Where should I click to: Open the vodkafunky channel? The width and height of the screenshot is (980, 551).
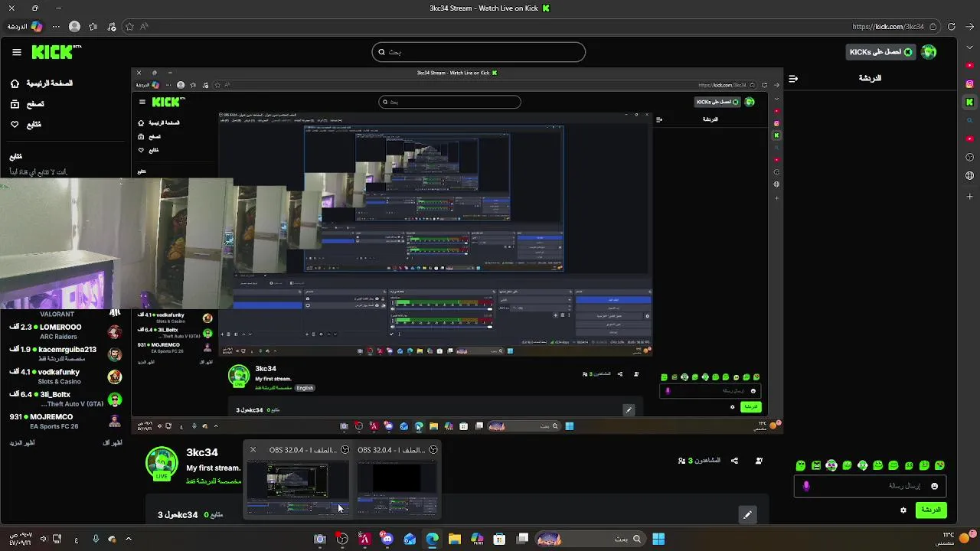pos(65,376)
